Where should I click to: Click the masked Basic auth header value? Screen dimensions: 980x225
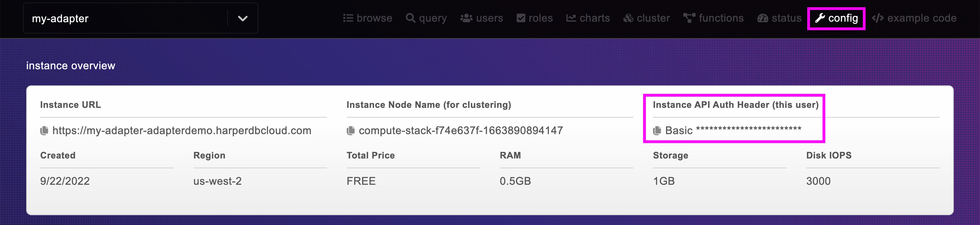733,130
